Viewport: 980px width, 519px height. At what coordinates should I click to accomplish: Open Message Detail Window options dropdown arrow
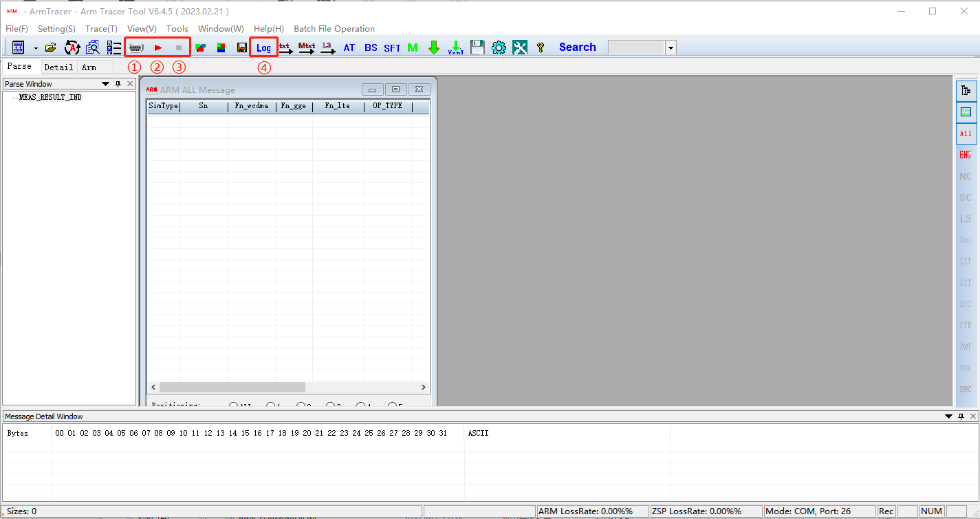click(x=949, y=416)
